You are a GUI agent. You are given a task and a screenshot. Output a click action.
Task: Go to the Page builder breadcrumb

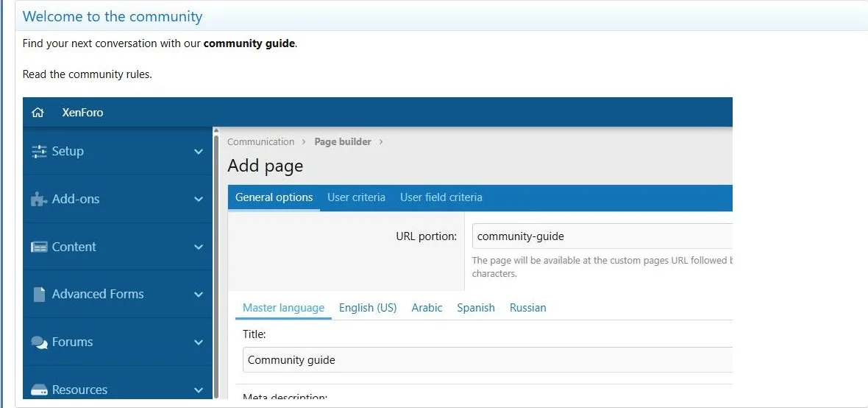[343, 142]
